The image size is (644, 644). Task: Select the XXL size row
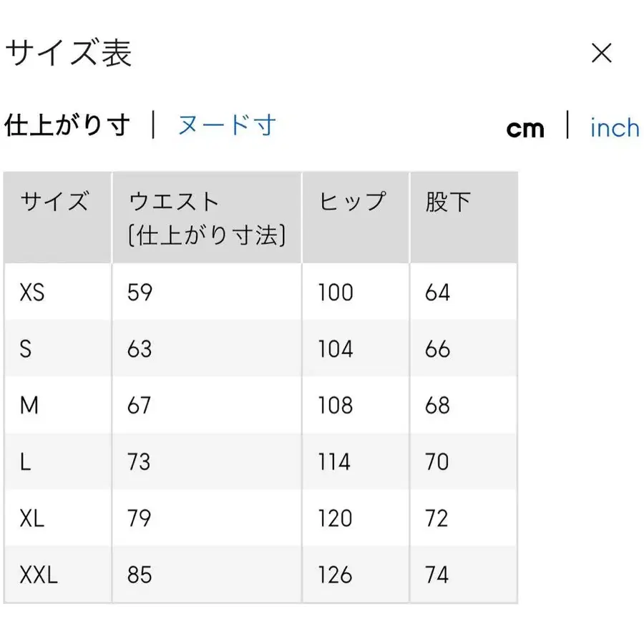[x=39, y=575]
